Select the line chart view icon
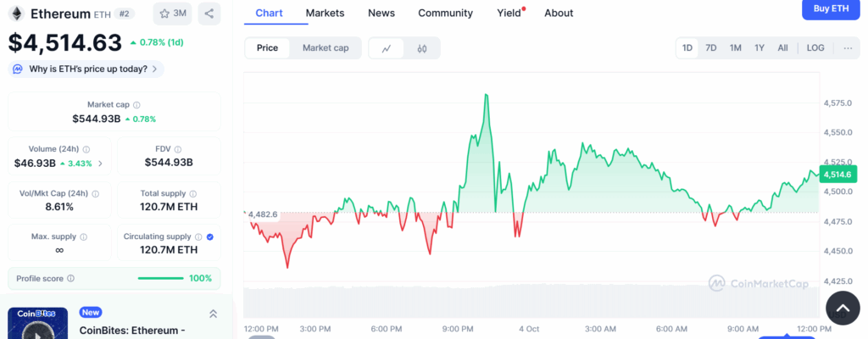 coord(387,48)
